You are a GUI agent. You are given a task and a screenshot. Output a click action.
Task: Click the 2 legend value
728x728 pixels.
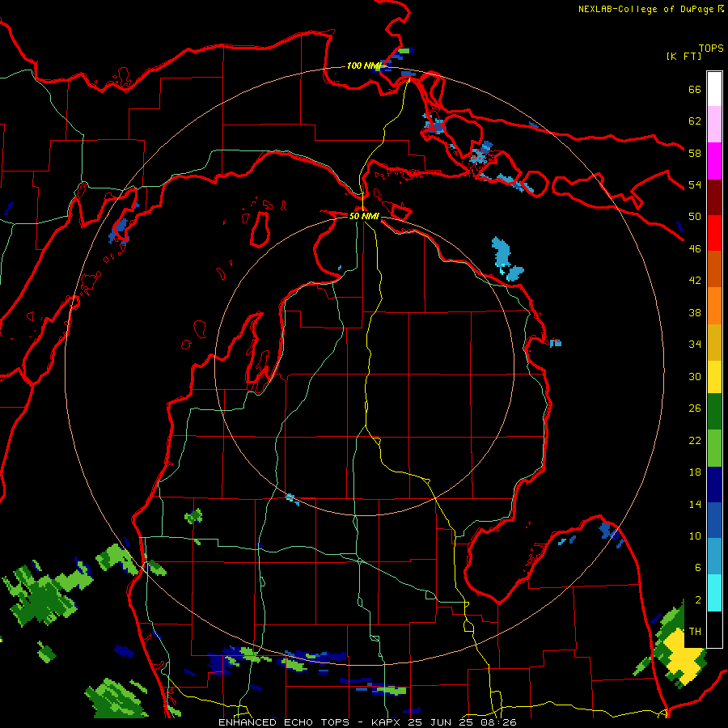(x=697, y=599)
